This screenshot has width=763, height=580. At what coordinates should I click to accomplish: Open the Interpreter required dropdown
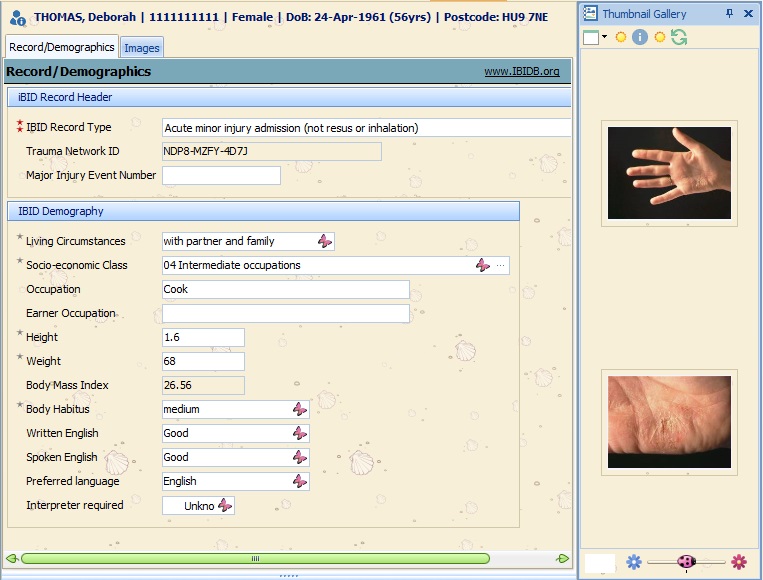tap(225, 506)
